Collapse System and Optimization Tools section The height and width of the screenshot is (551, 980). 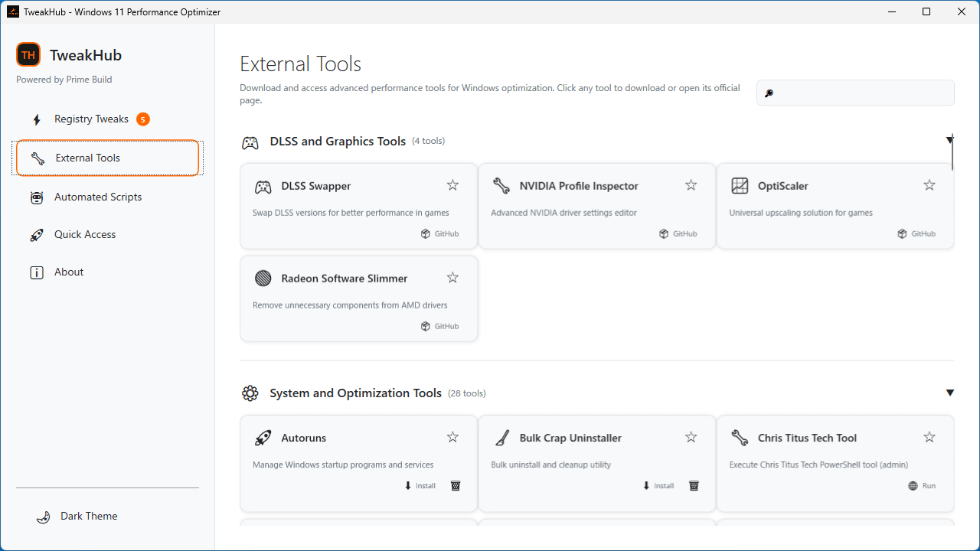[x=949, y=393]
